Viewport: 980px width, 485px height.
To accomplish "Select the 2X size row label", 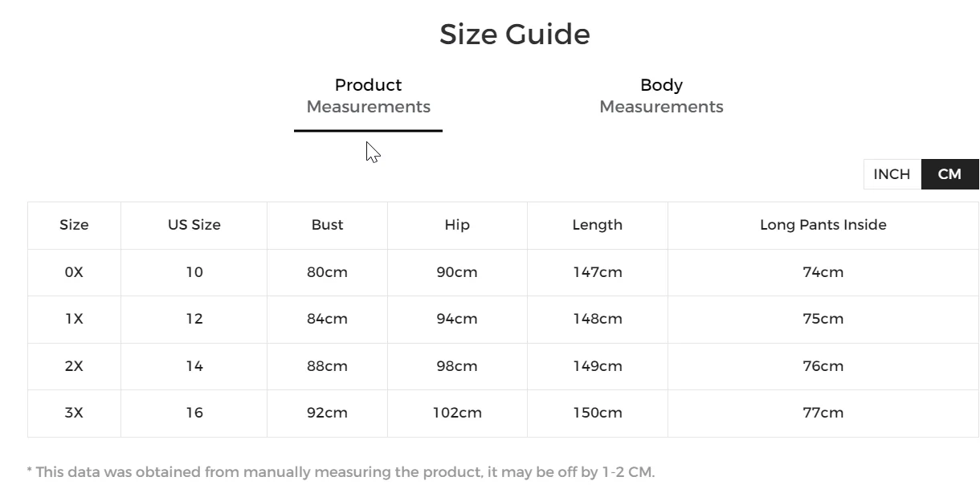I will 74,366.
